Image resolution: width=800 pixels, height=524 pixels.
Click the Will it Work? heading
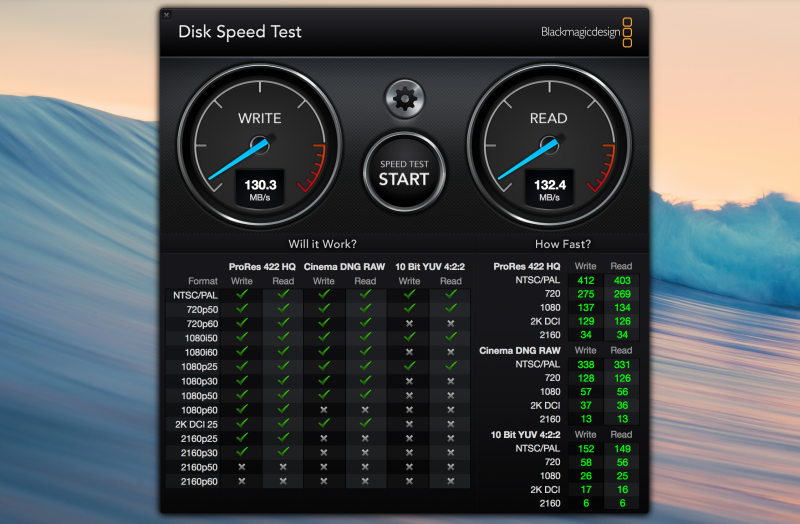tap(322, 244)
